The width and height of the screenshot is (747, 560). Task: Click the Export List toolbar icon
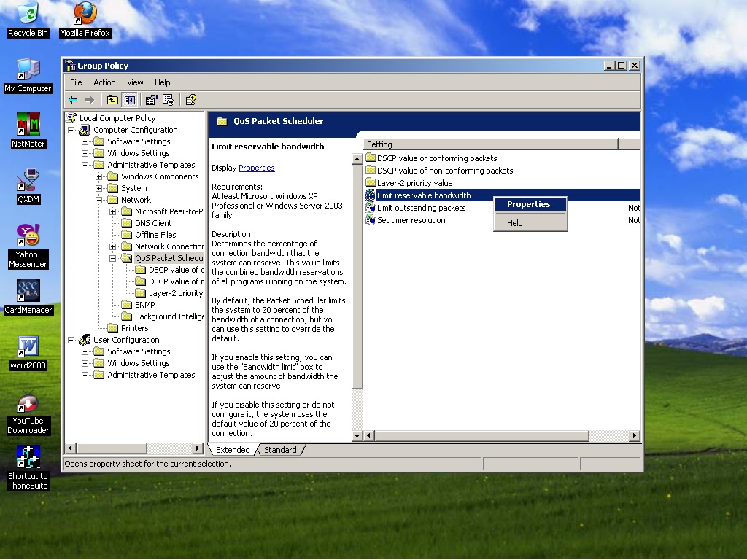click(169, 100)
